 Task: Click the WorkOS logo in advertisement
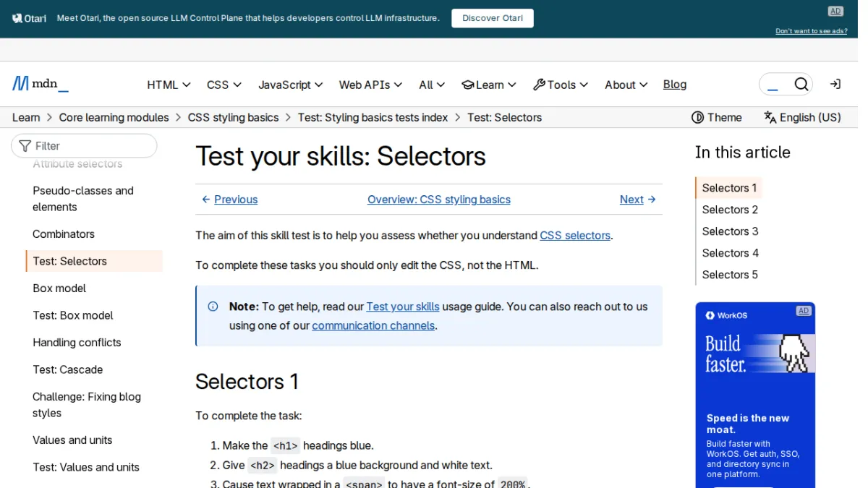727,315
